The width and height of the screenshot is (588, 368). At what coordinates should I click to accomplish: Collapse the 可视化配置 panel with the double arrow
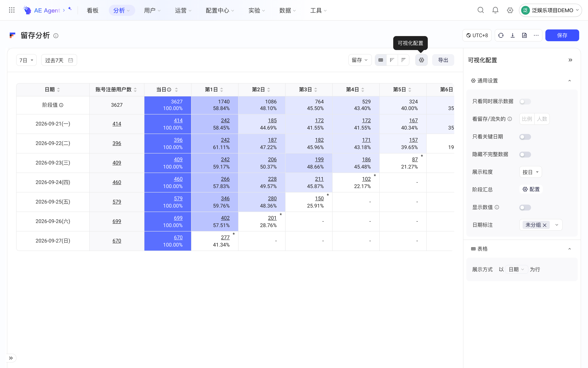click(570, 60)
